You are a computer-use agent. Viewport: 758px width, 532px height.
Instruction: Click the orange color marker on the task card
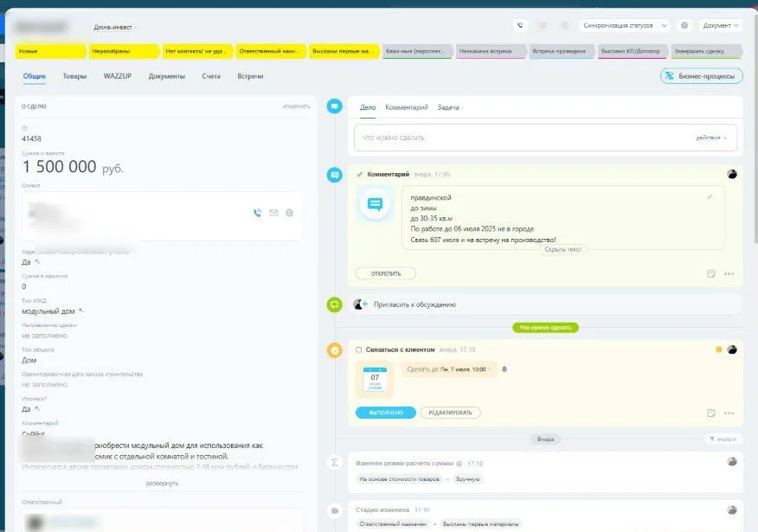pyautogui.click(x=718, y=349)
